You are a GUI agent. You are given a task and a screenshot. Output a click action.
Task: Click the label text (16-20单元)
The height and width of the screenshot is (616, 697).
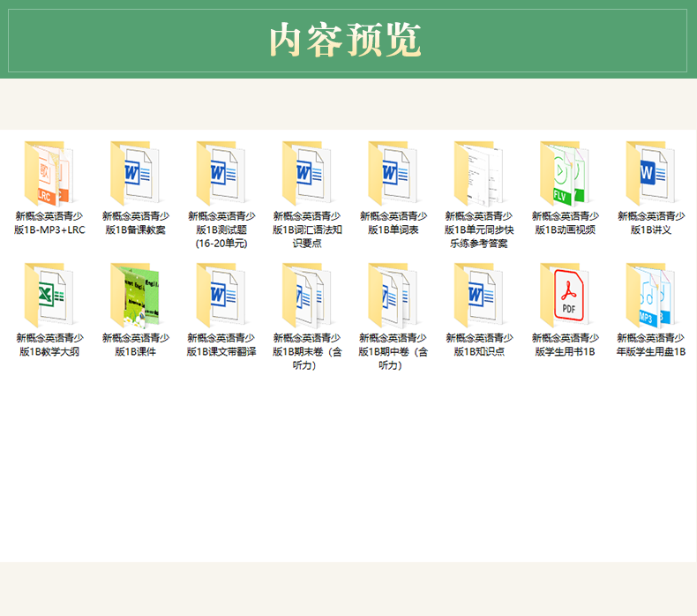click(x=221, y=244)
